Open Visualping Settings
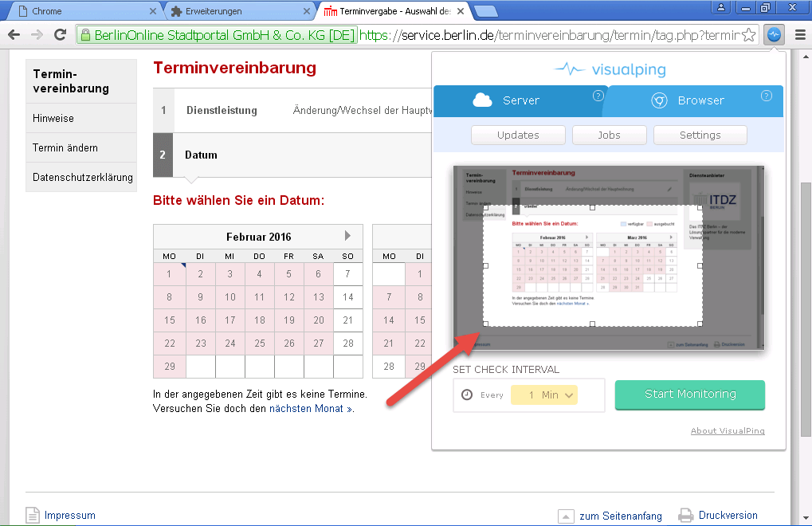This screenshot has width=812, height=526. point(700,135)
